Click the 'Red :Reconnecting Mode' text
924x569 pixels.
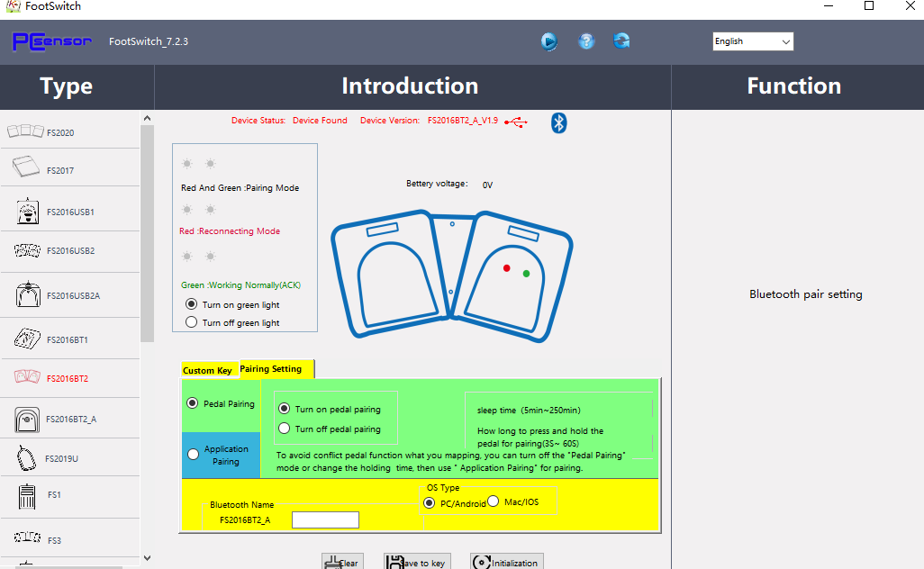click(x=230, y=230)
